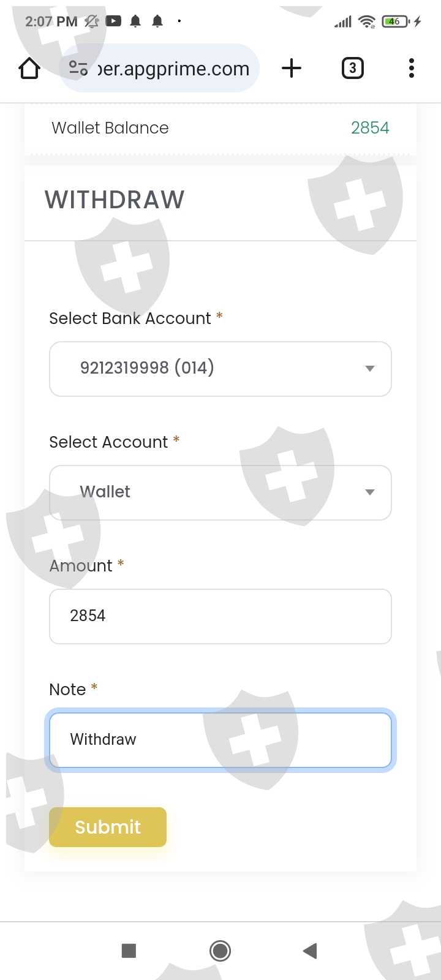Viewport: 441px width, 980px height.
Task: Tap the Android recent apps square
Action: tap(129, 951)
